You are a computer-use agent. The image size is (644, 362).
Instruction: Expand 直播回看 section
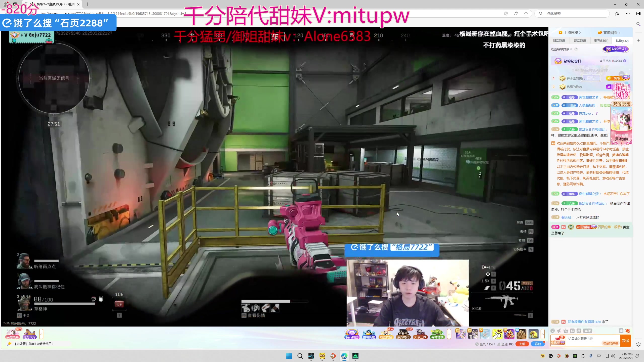click(x=609, y=33)
